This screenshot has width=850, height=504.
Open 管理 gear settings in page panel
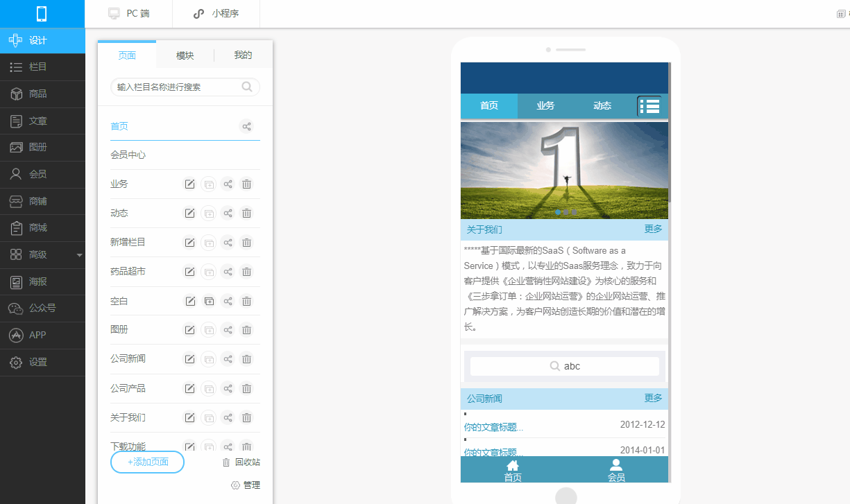(x=246, y=485)
